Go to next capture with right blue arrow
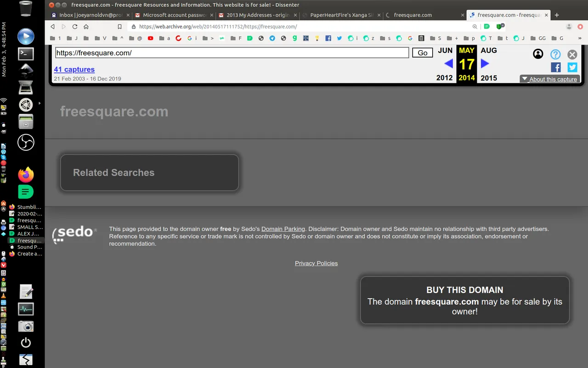Viewport: 588px width, 368px height. [x=485, y=63]
